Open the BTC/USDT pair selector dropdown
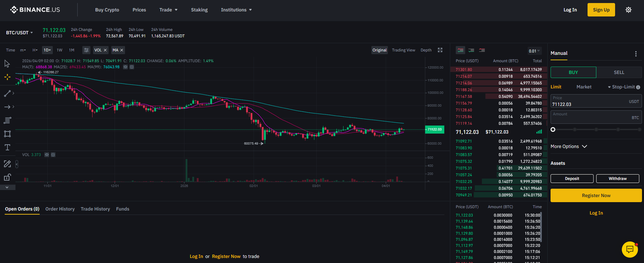This screenshot has width=644, height=263. 19,33
